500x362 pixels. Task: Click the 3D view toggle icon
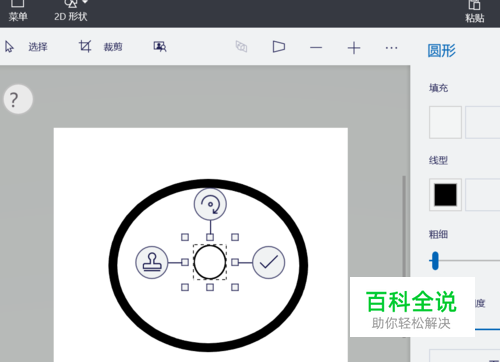click(x=241, y=47)
